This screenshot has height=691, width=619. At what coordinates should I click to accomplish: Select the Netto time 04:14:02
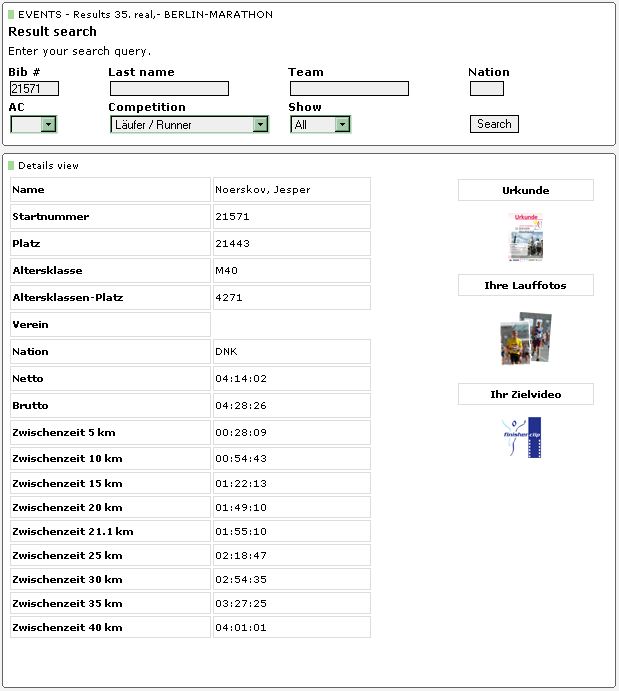[241, 379]
